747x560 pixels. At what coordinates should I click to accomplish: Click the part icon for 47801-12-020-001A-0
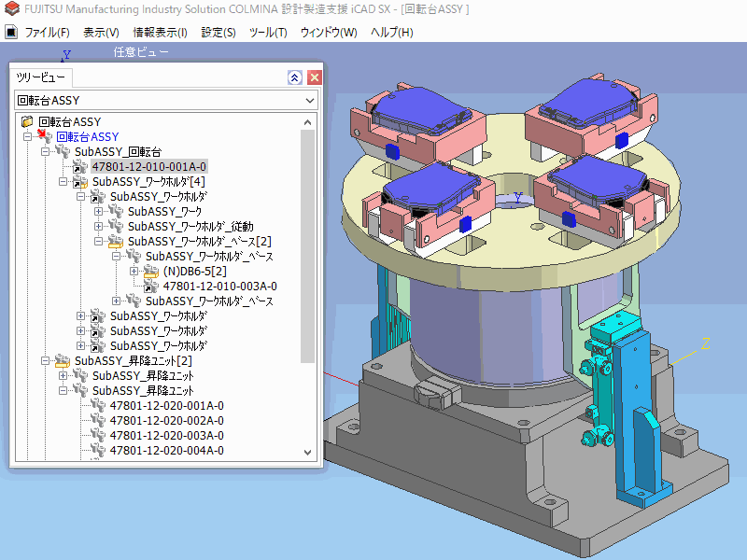[98, 406]
